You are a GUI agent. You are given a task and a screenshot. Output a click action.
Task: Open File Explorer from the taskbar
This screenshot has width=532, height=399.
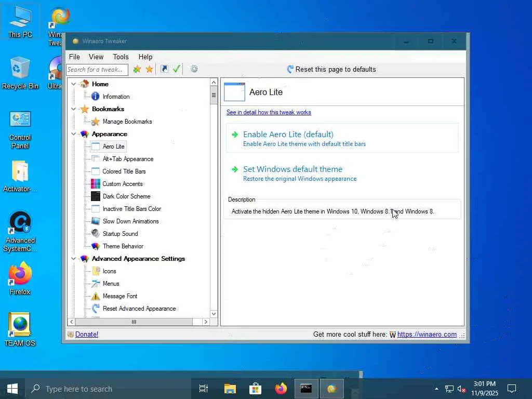pyautogui.click(x=230, y=389)
